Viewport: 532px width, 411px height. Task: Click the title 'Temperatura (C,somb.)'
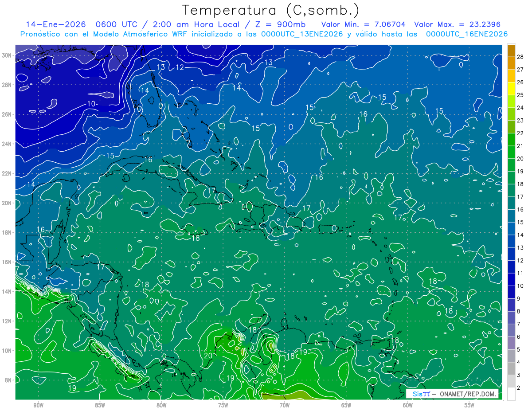click(270, 11)
